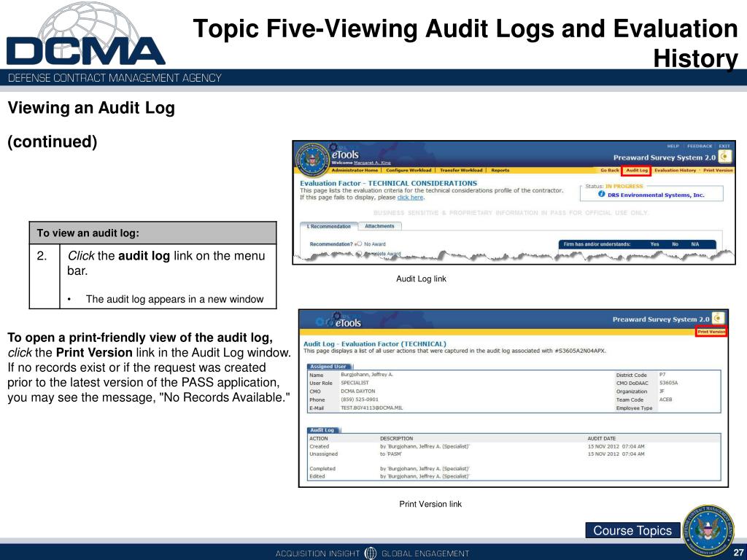
Task: Click the Margaret A. King welcome link
Action: coord(372,163)
